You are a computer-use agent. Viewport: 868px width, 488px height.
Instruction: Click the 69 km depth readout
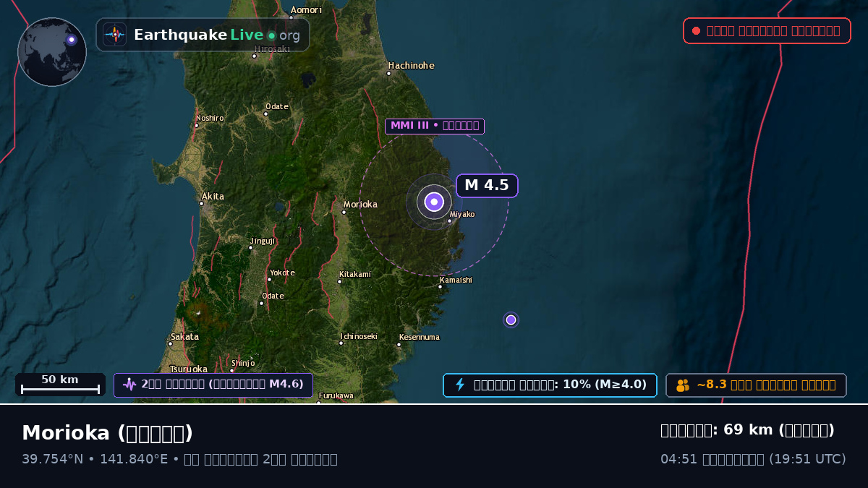point(747,430)
